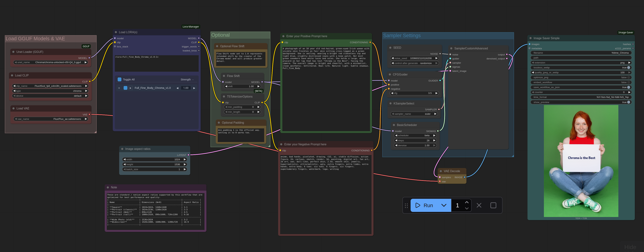Click the clear pending tasks square icon
This screenshot has height=252, width=644.
[493, 205]
